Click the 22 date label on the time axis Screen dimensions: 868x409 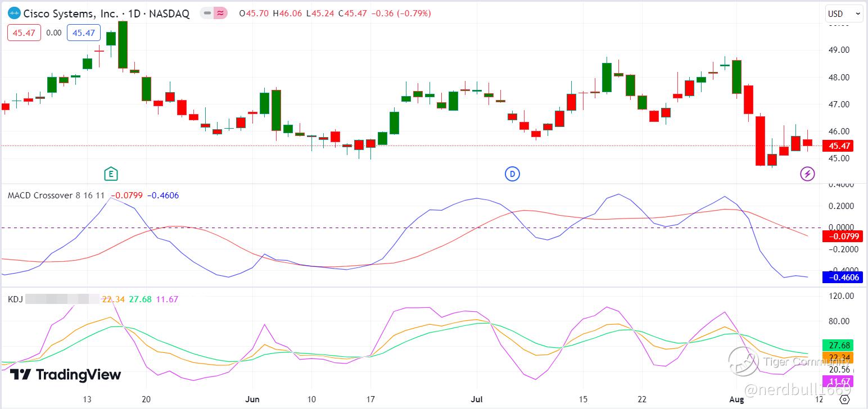tap(643, 399)
